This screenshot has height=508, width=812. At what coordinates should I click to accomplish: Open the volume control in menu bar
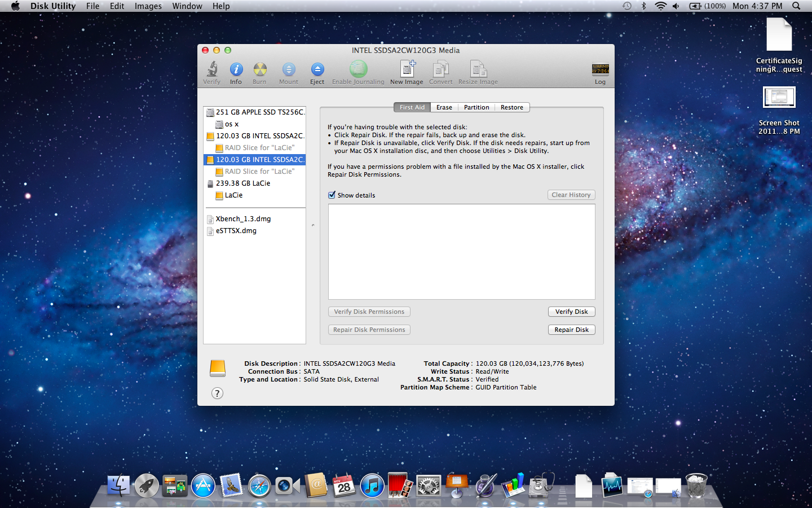[x=676, y=6]
